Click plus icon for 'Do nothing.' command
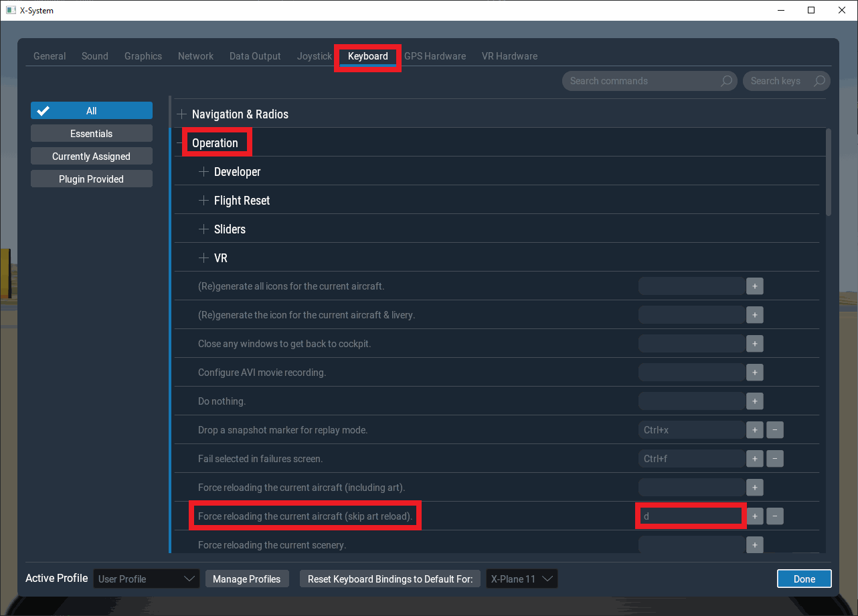Screen dimensions: 858x616 click(x=754, y=401)
